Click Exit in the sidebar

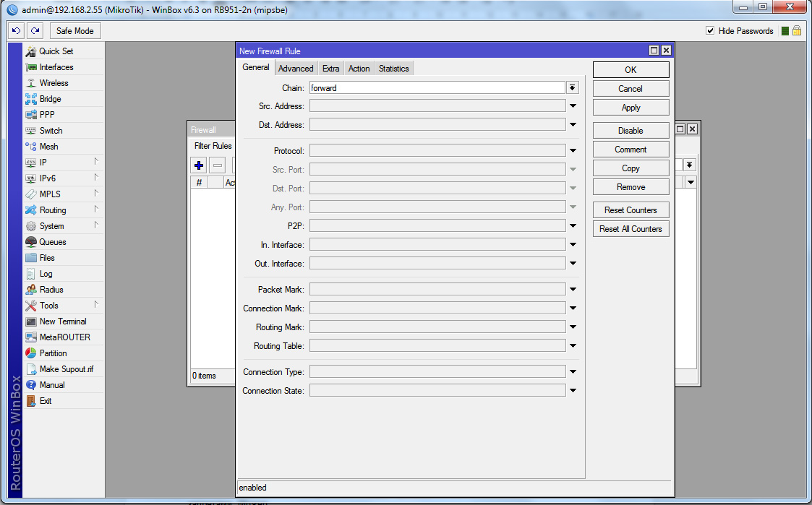63,401
